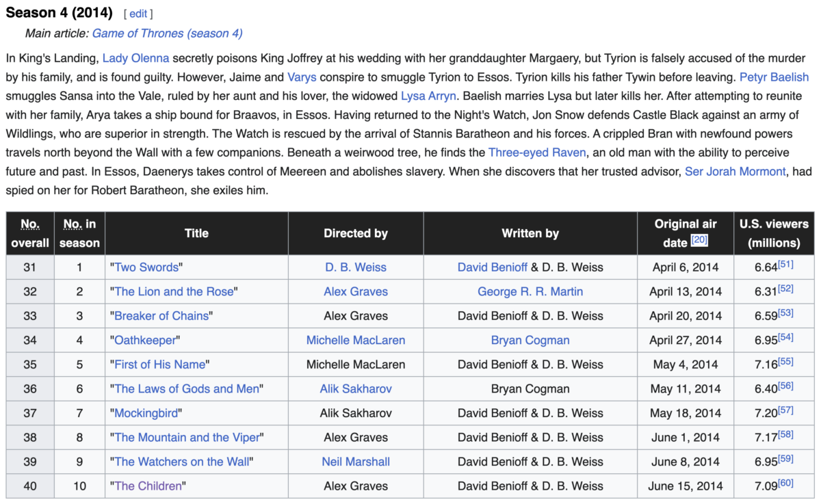The width and height of the screenshot is (821, 504).
Task: Click citation 60 beside 7.09 viewers
Action: 785,483
